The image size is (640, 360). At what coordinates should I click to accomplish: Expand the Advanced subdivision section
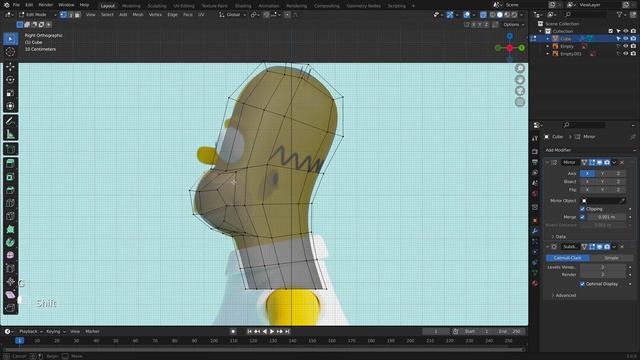pos(563,296)
